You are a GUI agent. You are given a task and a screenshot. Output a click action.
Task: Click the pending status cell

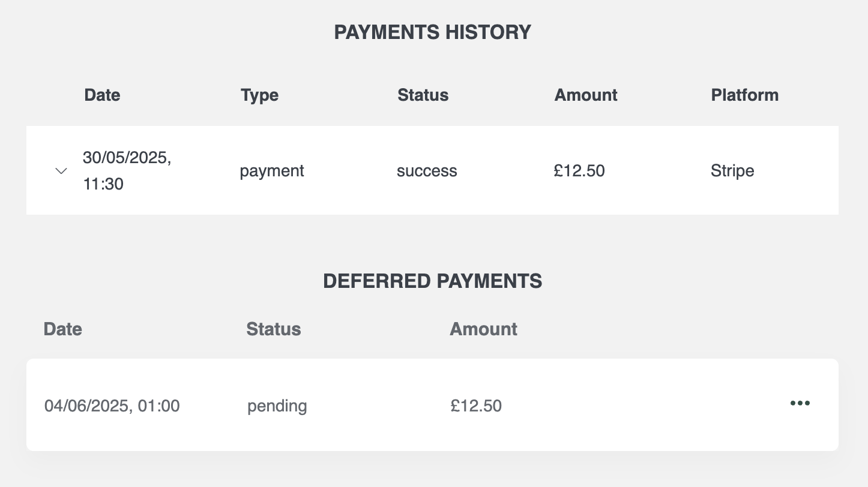pyautogui.click(x=277, y=407)
